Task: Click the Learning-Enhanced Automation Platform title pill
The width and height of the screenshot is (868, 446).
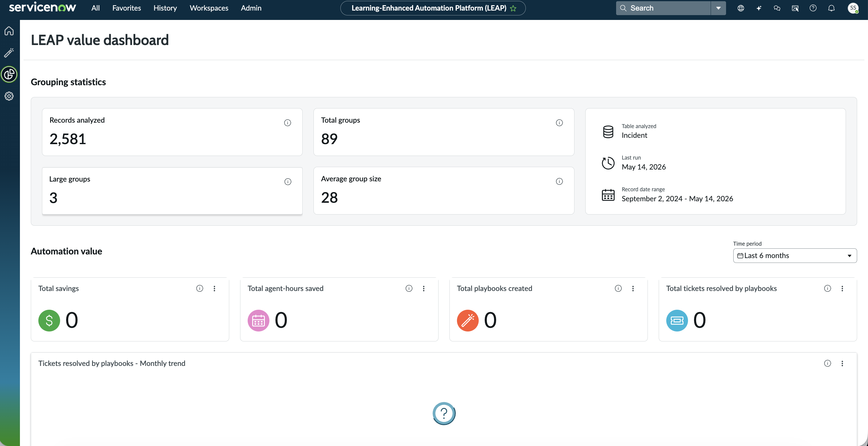Action: coord(433,8)
